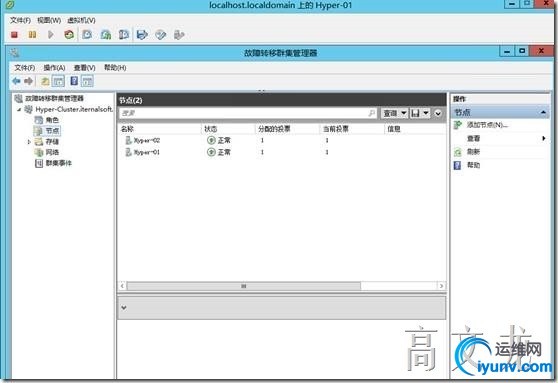Click the revert snapshot icon in VM toolbar

click(106, 35)
